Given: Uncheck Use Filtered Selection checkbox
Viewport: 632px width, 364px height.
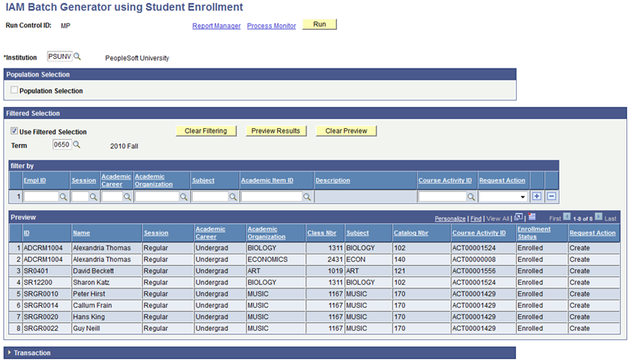Looking at the screenshot, I should [x=15, y=130].
